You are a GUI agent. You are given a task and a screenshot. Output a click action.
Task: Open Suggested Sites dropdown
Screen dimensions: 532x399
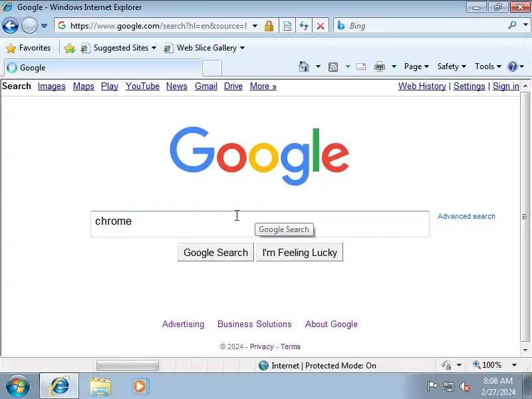118,48
